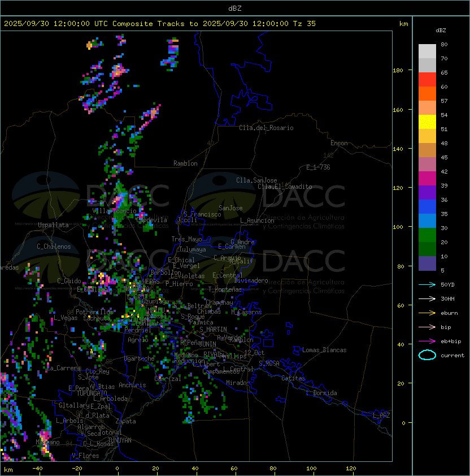The height and width of the screenshot is (476, 470).
Task: Click the TUPUNGATO place label
Action: pyautogui.click(x=92, y=393)
